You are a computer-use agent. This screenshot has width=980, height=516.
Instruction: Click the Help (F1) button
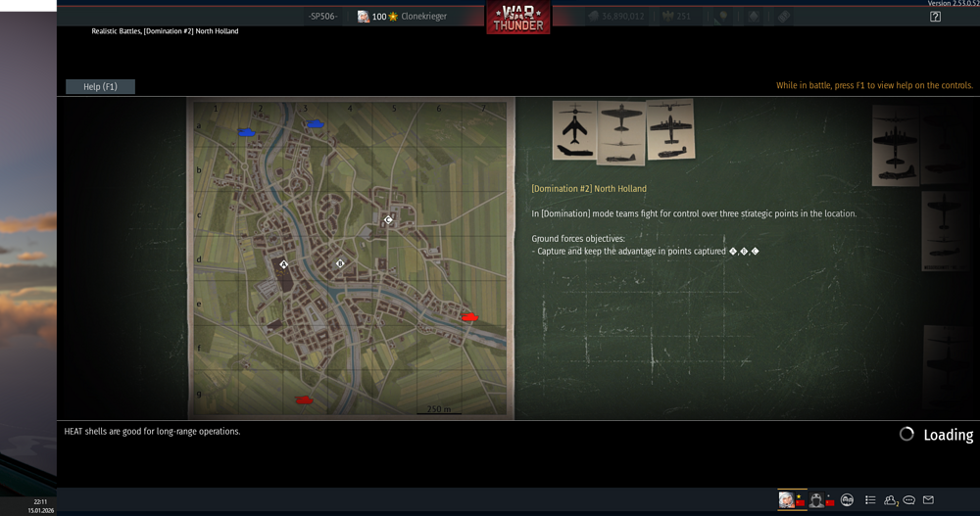100,87
